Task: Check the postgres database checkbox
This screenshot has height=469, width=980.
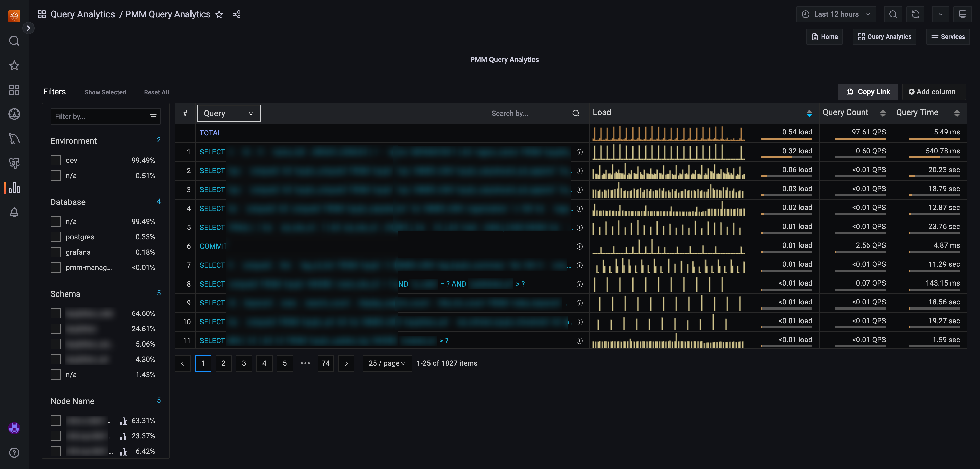Action: pos(56,237)
